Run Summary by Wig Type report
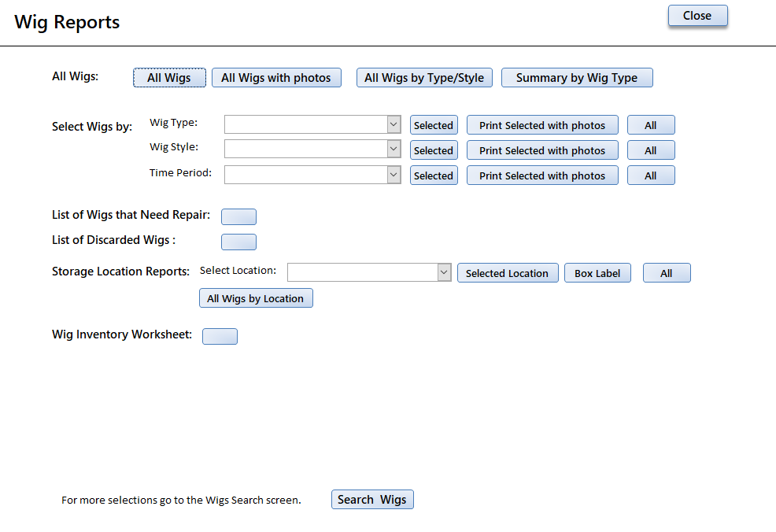 [577, 78]
